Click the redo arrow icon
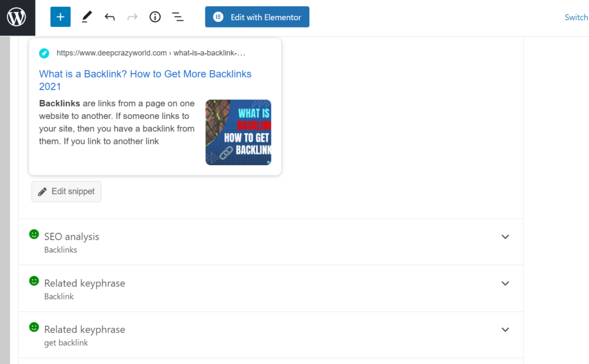This screenshot has width=589, height=364. point(132,17)
